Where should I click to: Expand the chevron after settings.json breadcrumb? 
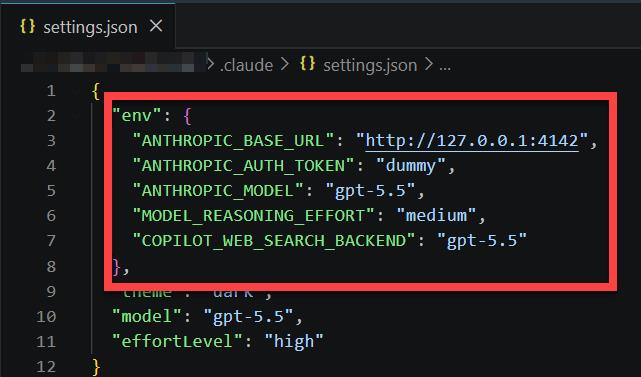428,64
